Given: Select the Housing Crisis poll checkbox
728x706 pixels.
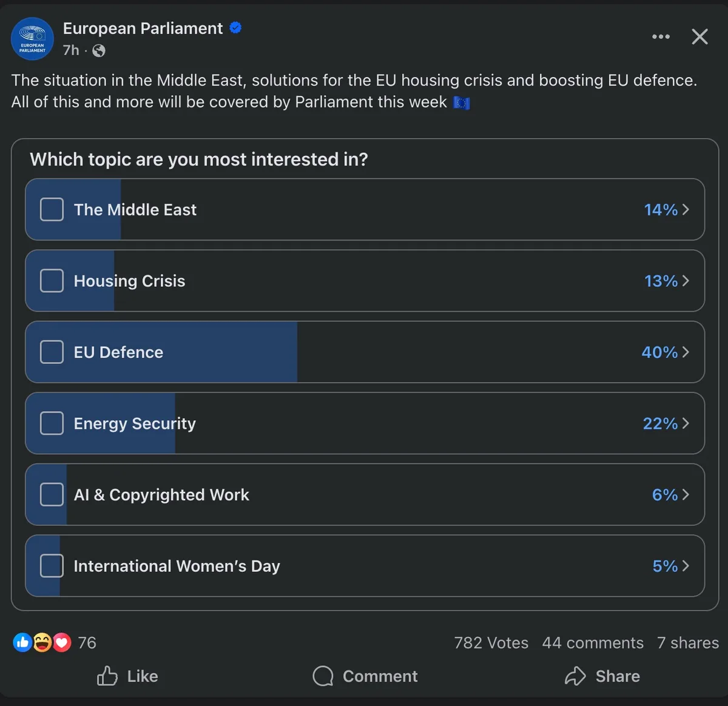Looking at the screenshot, I should tap(52, 281).
